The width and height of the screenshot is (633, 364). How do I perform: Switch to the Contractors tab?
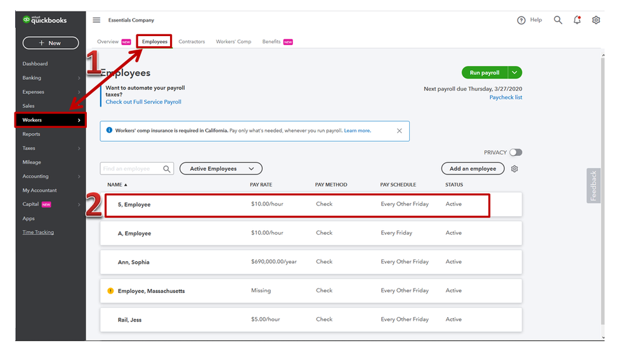point(192,42)
